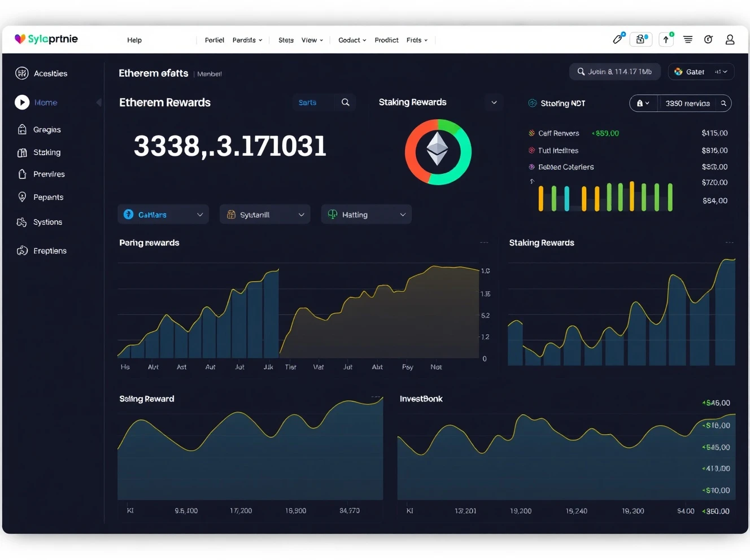The height and width of the screenshot is (560, 750).
Task: Click the Sarts button near the search
Action: click(x=308, y=102)
